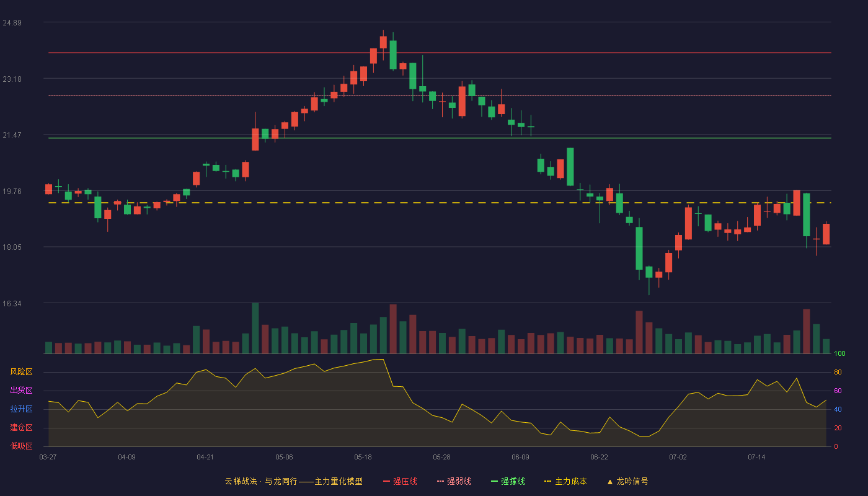Toggle the 强弱线 legend label
The image size is (868, 496).
pos(459,481)
